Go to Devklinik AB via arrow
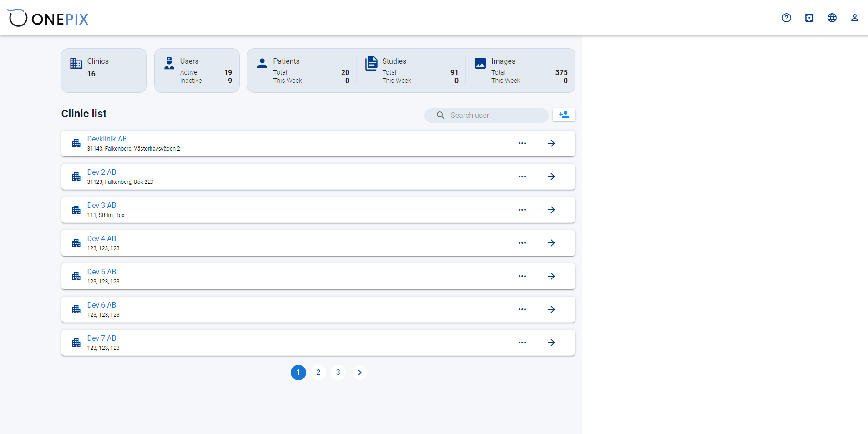This screenshot has width=868, height=434. pyautogui.click(x=551, y=143)
